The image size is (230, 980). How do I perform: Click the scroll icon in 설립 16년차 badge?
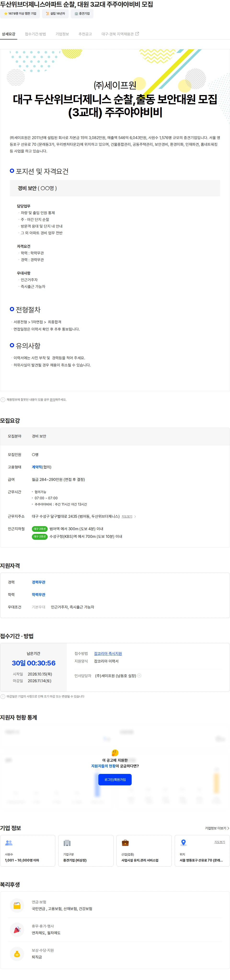coord(48,13)
